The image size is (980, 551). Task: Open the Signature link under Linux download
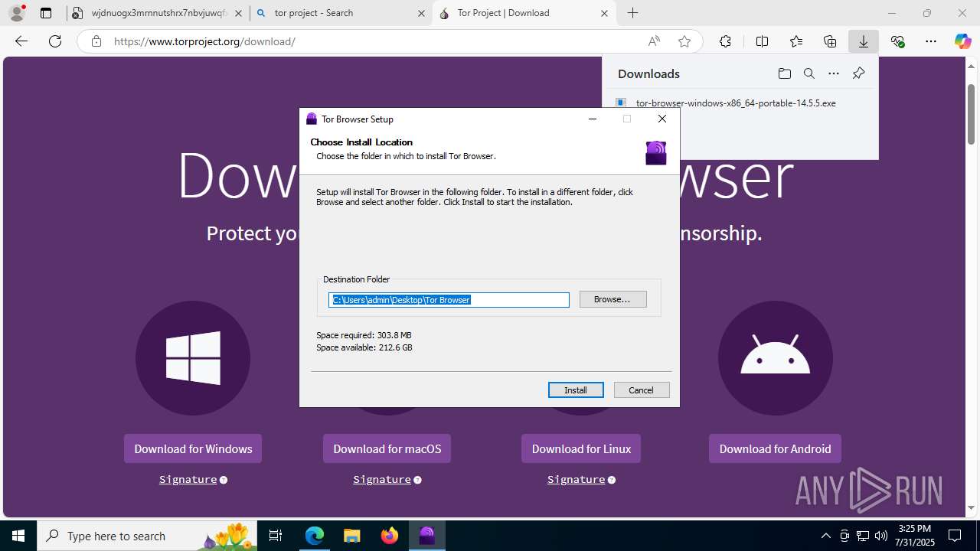(x=577, y=479)
